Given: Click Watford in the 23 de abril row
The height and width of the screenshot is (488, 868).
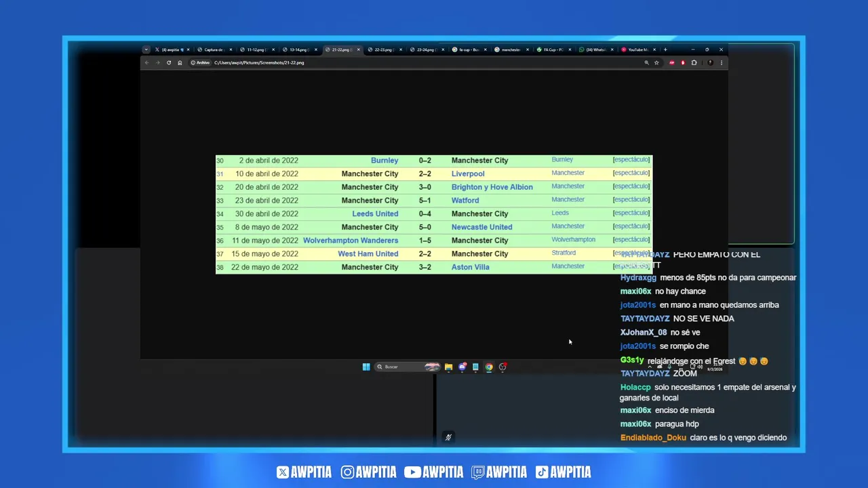Looking at the screenshot, I should tap(465, 201).
